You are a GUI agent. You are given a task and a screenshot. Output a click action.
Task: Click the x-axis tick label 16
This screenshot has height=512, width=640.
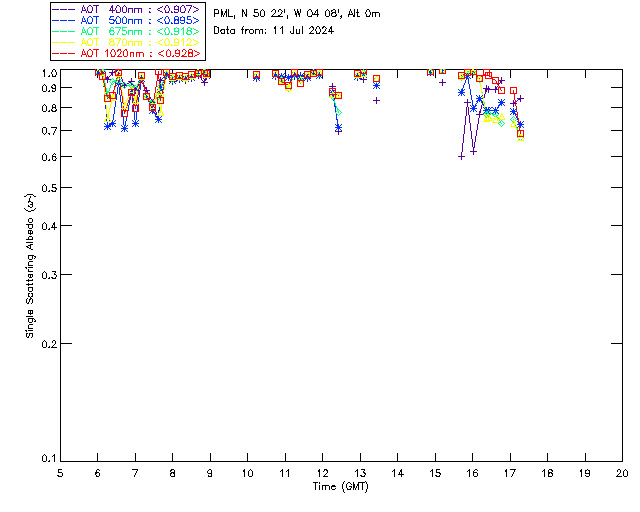(x=472, y=473)
